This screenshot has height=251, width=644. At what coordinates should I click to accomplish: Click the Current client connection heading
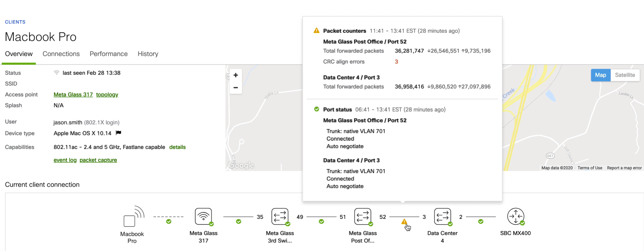(42, 185)
